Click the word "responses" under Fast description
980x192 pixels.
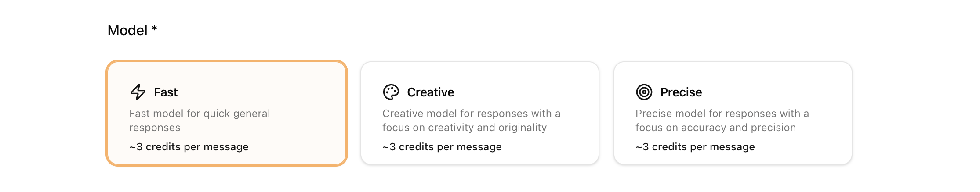coord(155,128)
